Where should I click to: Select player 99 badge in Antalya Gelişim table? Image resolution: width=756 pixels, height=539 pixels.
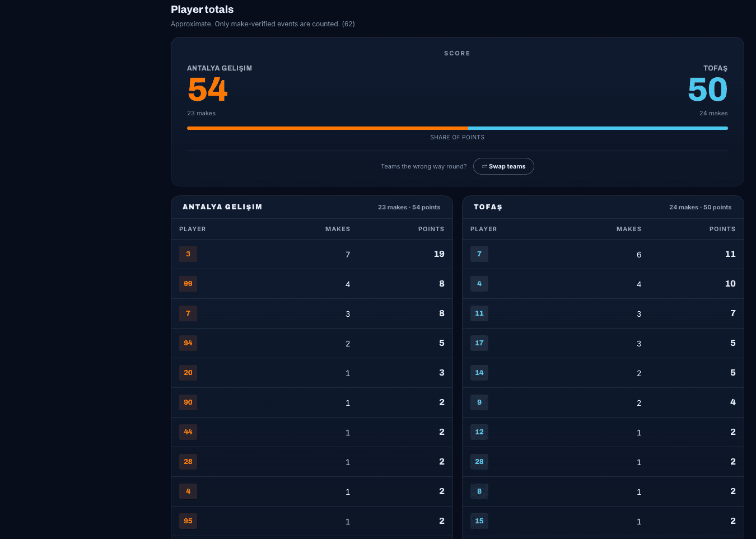coord(188,284)
